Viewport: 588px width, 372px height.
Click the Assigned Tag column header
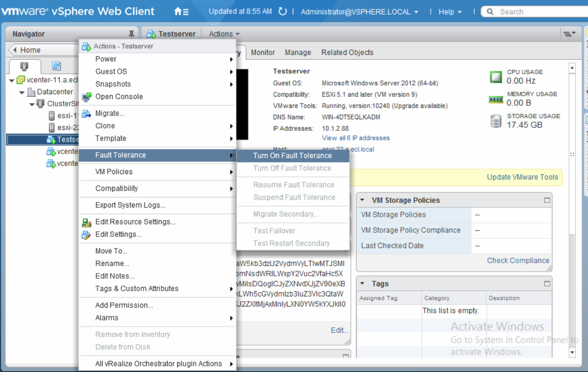click(x=389, y=298)
